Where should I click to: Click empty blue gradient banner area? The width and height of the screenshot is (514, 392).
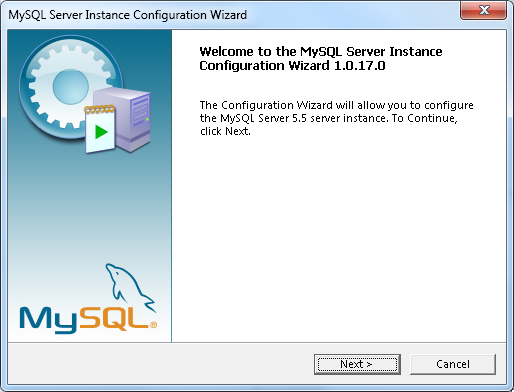[x=87, y=207]
